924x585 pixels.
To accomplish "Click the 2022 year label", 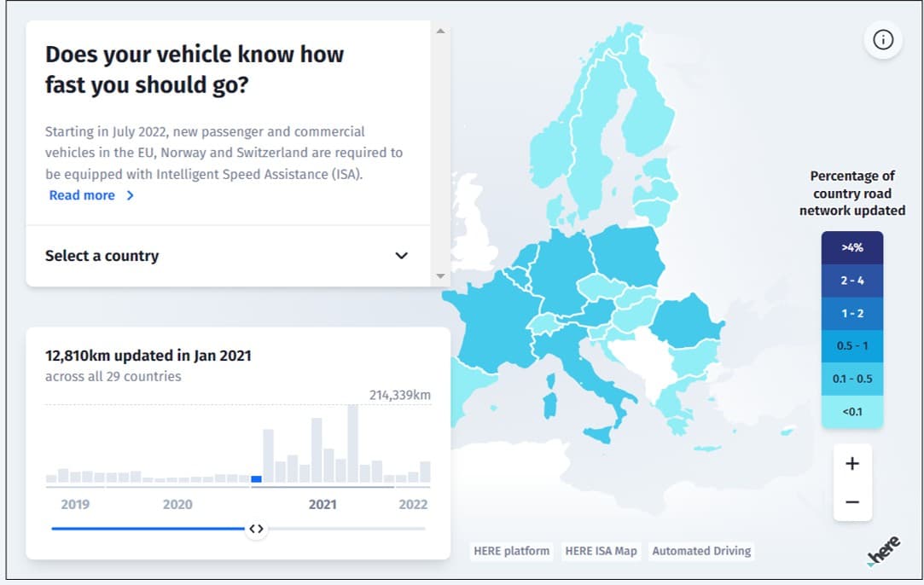I will pos(413,504).
